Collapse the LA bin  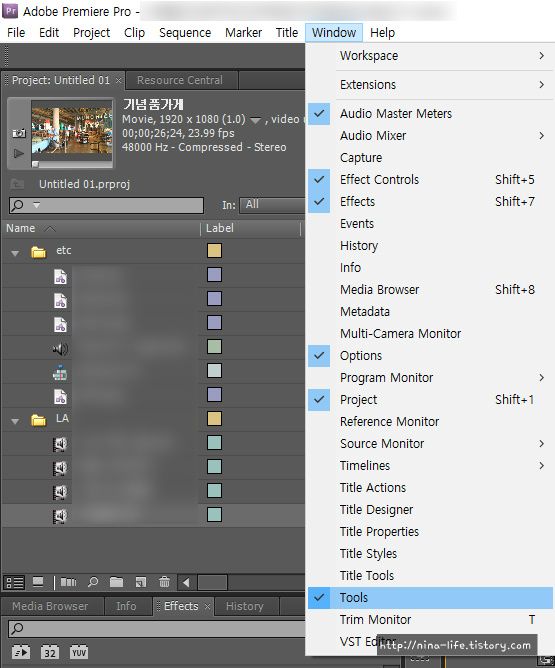tap(15, 421)
